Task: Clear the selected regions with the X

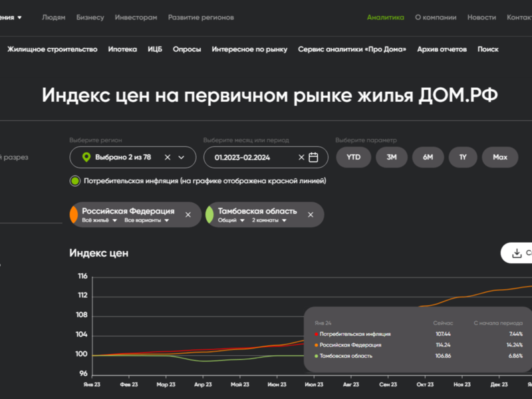Action: tap(168, 157)
